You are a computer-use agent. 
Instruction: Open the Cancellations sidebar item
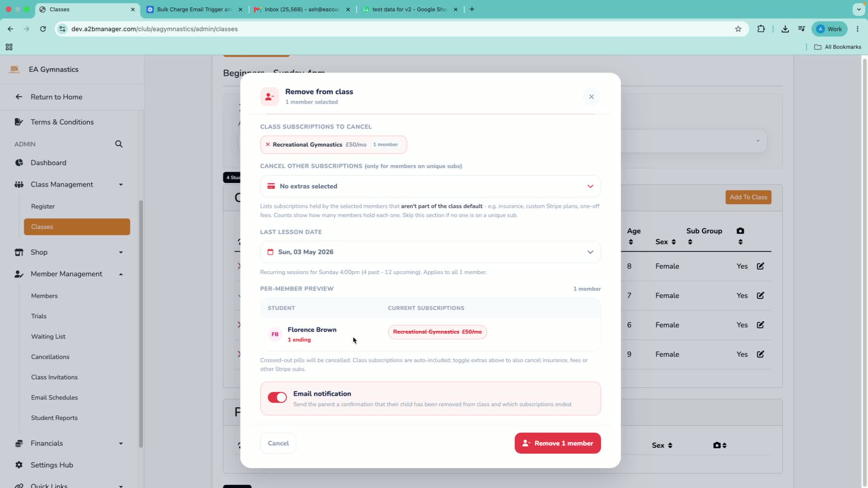50,357
